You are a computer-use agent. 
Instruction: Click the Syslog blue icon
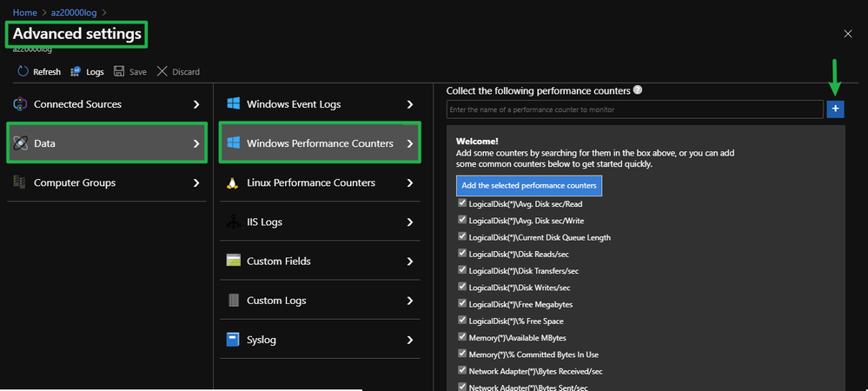click(233, 340)
